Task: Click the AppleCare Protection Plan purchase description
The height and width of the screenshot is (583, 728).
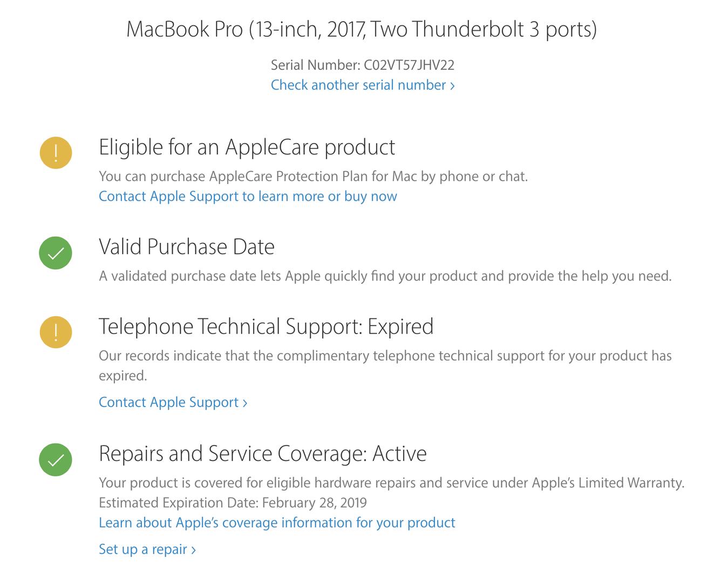Action: (x=313, y=177)
